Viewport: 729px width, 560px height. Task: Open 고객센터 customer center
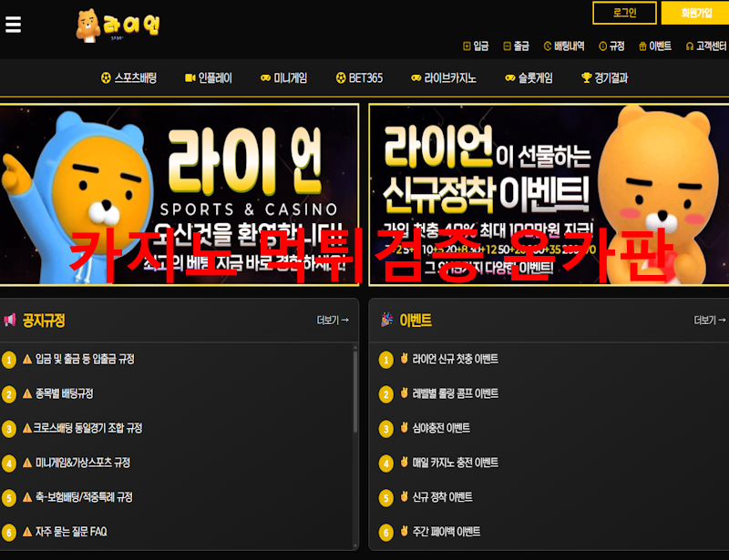[705, 46]
